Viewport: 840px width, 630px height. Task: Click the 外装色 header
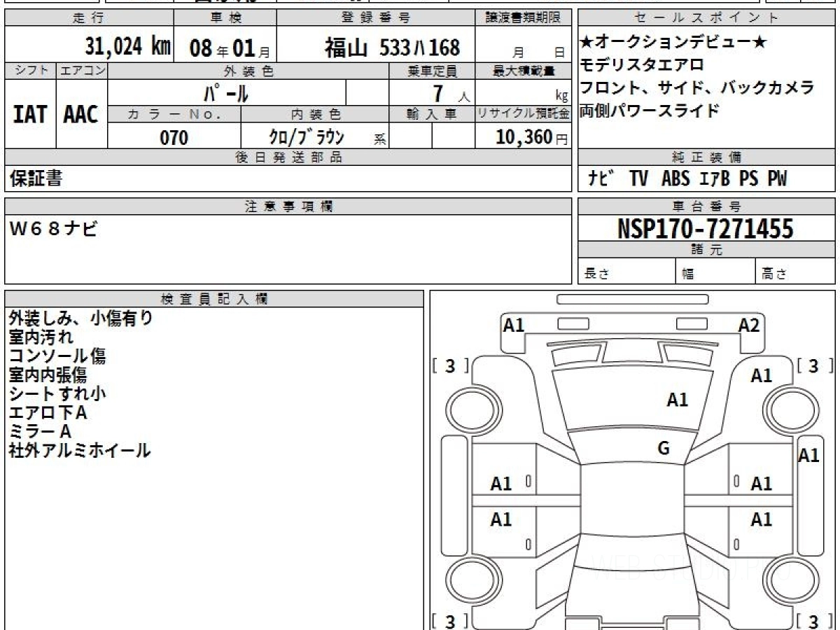point(248,71)
